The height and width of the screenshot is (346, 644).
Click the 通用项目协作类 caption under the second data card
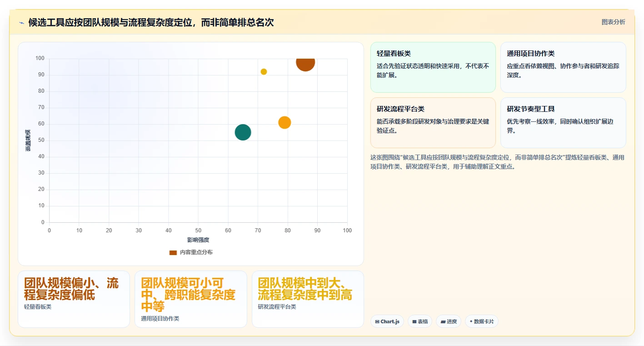tap(160, 319)
